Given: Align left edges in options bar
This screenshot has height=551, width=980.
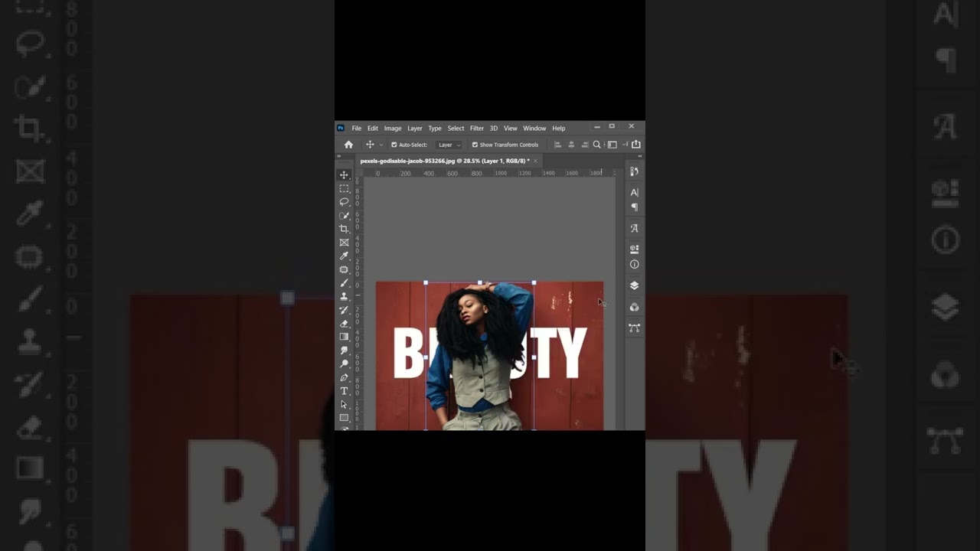Looking at the screenshot, I should 557,145.
